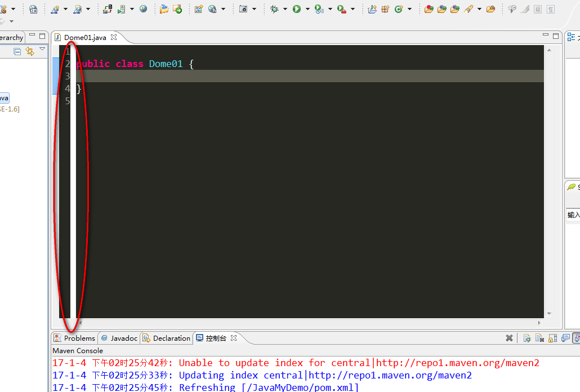Click the gray X remove icon in console toolbar
Image resolution: width=580 pixels, height=392 pixels.
(510, 338)
